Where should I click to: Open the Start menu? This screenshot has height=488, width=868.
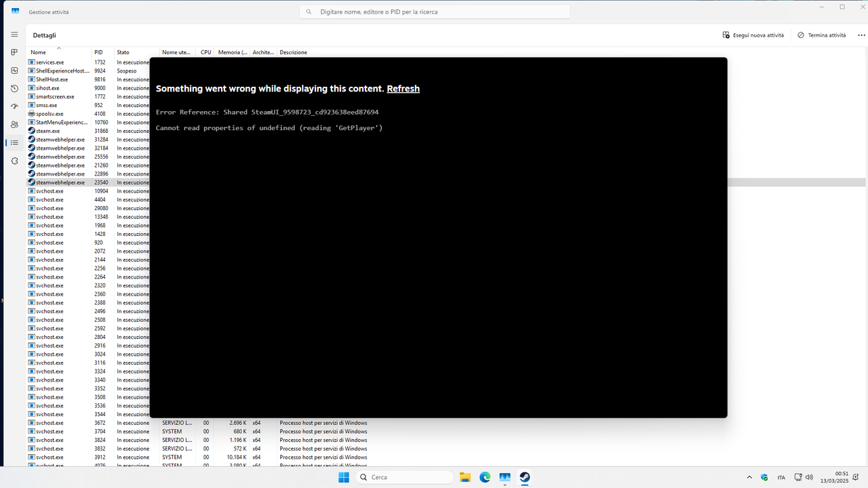coord(343,477)
